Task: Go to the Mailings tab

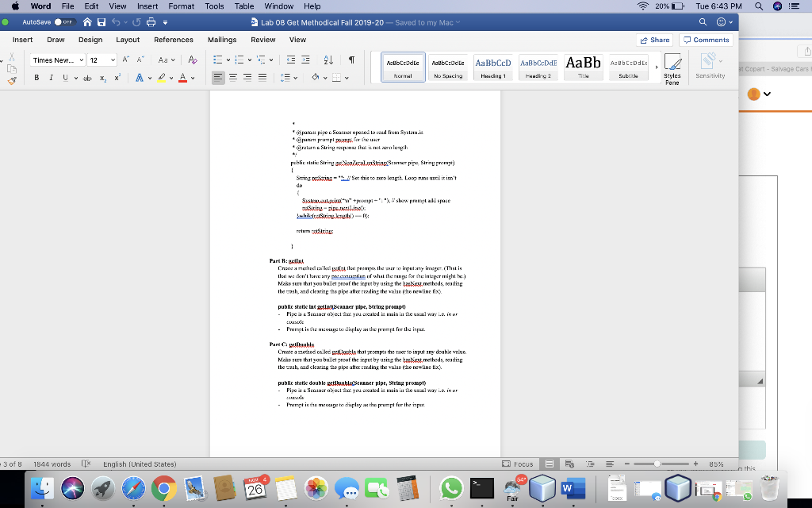Action: click(x=222, y=40)
